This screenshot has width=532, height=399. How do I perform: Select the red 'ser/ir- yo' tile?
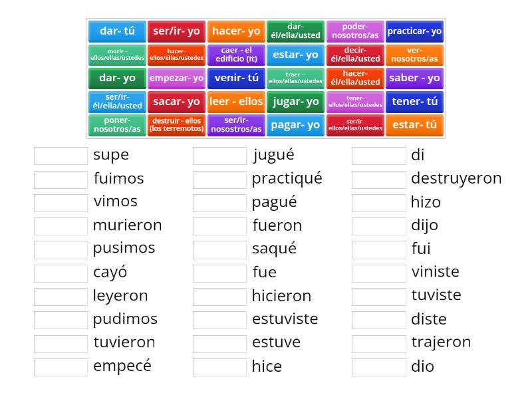tap(176, 31)
